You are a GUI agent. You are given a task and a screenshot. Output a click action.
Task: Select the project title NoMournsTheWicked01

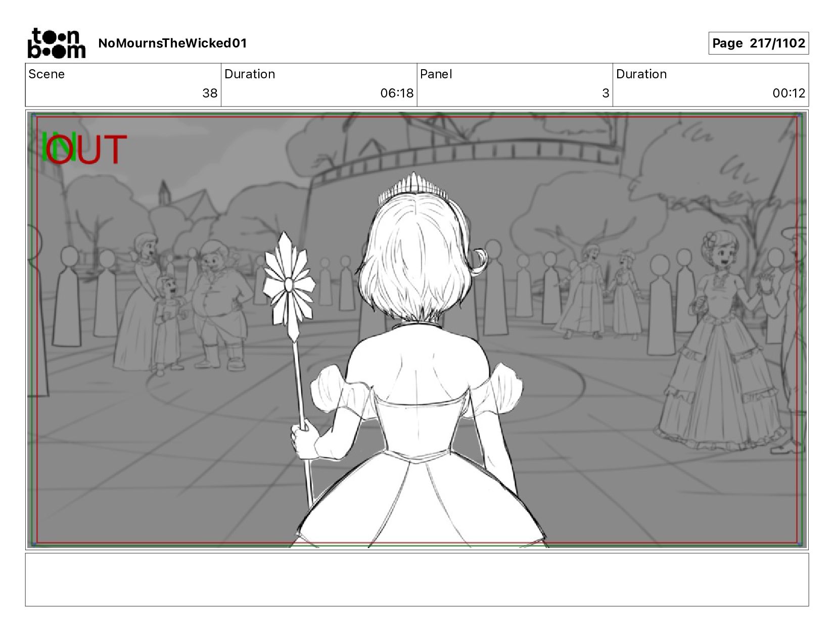[172, 43]
